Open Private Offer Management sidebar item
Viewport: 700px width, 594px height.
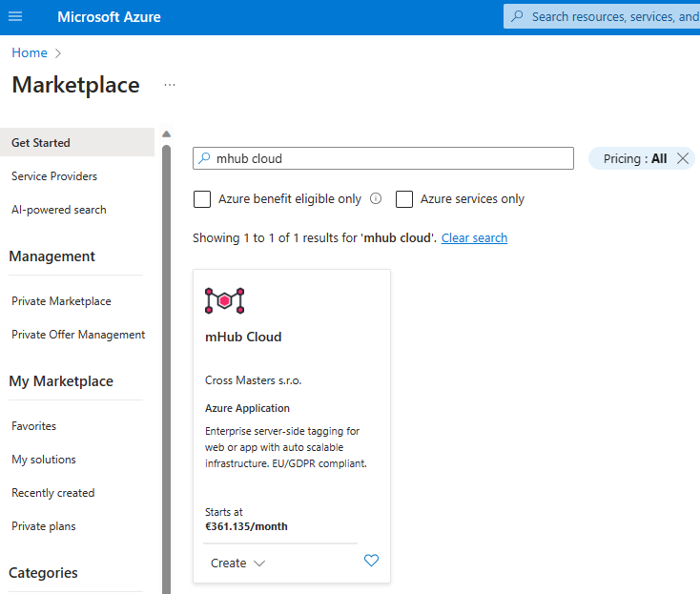click(78, 335)
